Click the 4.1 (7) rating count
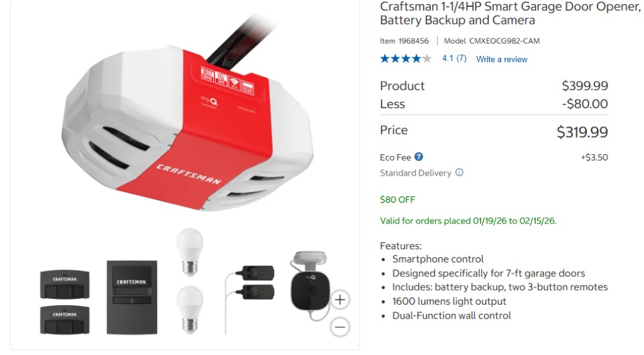 pyautogui.click(x=454, y=59)
